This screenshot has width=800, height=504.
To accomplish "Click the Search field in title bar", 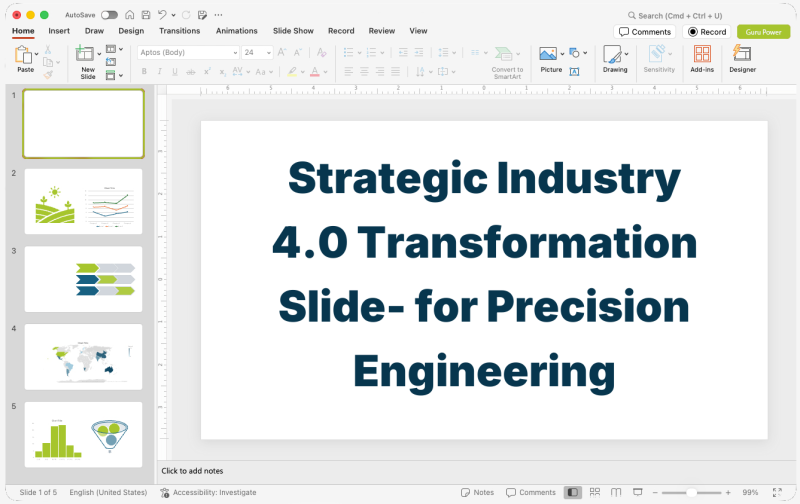I will tap(675, 15).
